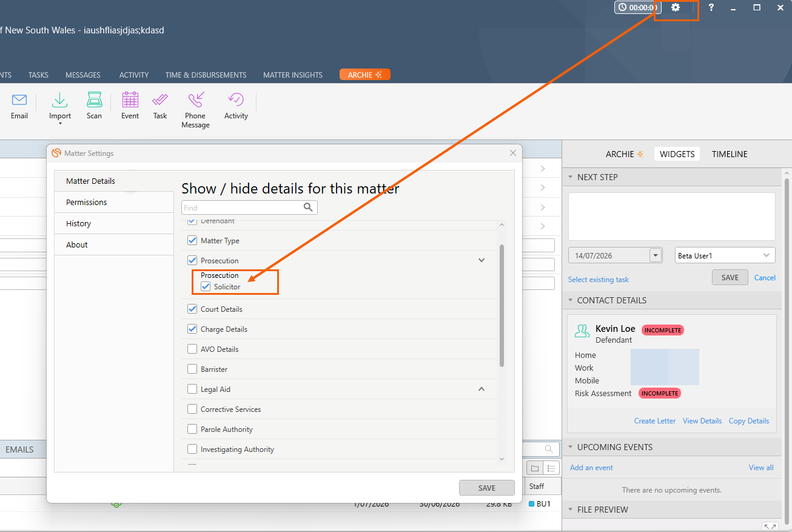Click the Phone Message icon

195,100
